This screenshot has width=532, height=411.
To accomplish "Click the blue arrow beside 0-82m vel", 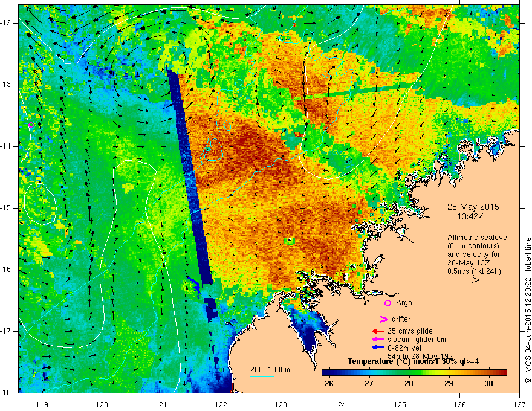I will tap(378, 348).
